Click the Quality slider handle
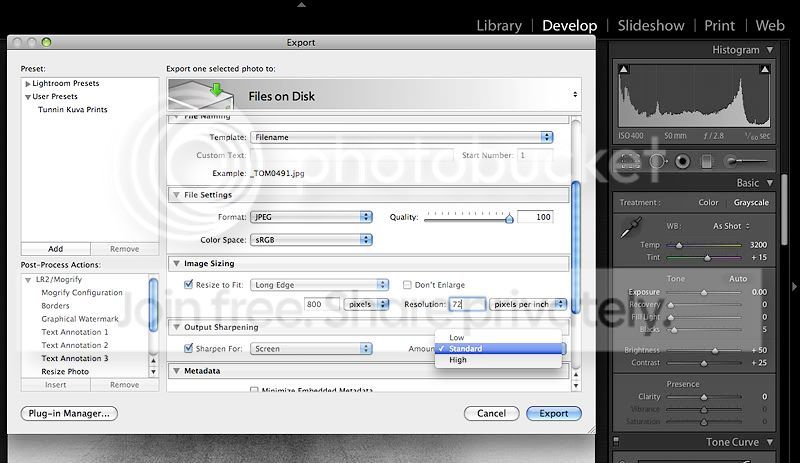800x463 pixels. coord(510,217)
